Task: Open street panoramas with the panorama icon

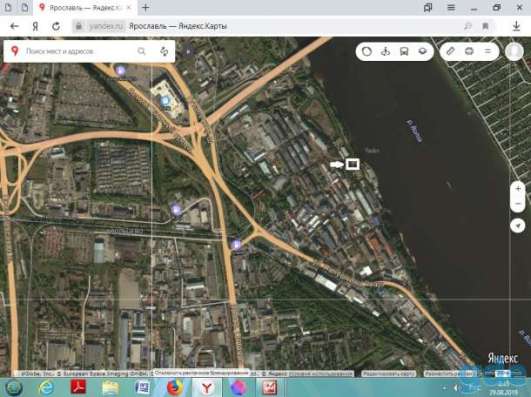Action: pos(385,51)
